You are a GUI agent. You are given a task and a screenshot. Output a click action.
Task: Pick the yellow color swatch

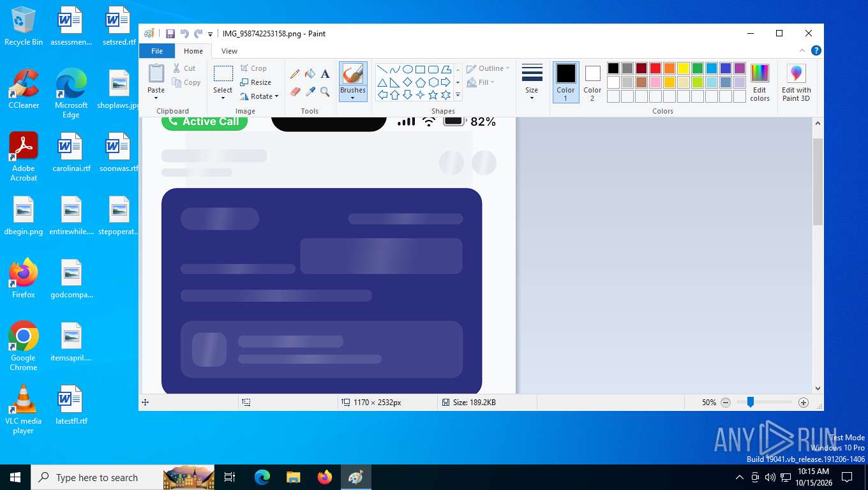(x=683, y=68)
